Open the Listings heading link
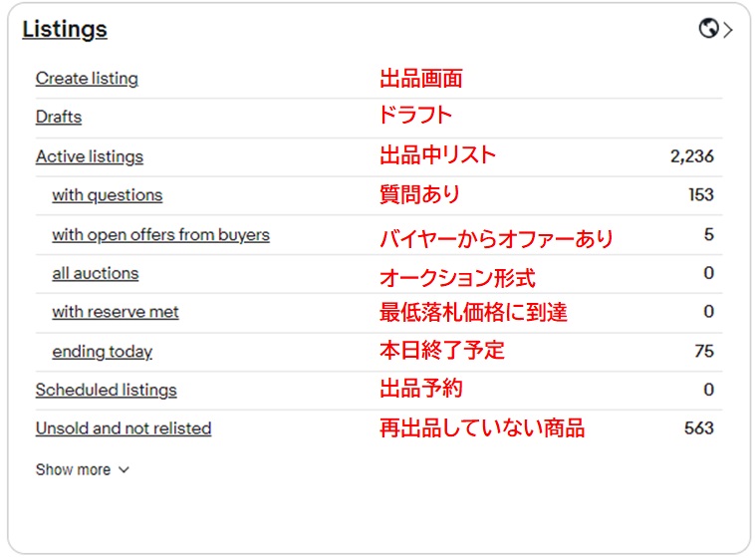755x560 pixels. click(x=65, y=29)
